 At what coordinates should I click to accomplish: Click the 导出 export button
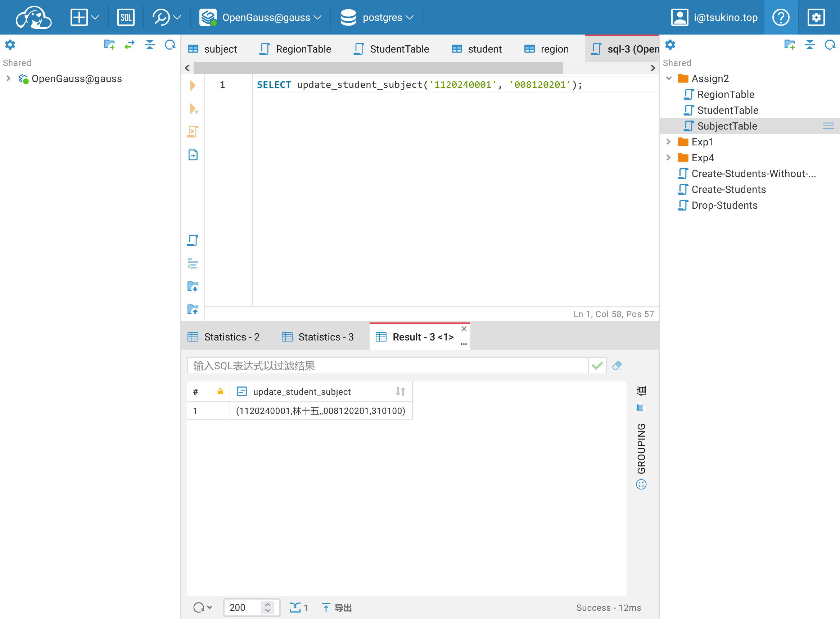(x=337, y=607)
